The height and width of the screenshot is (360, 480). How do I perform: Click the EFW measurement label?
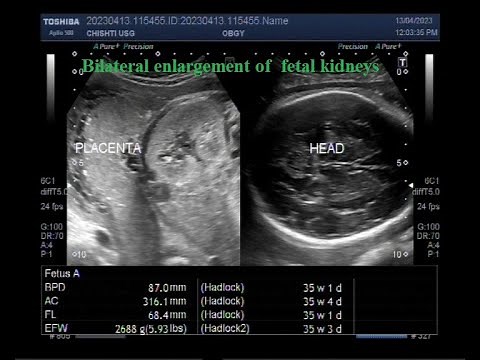(56, 328)
